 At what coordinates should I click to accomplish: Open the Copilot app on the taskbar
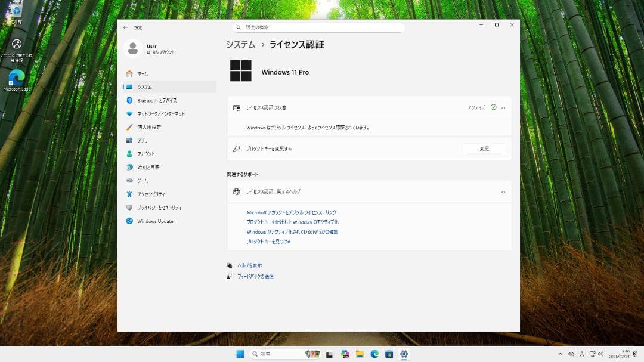pos(345,354)
